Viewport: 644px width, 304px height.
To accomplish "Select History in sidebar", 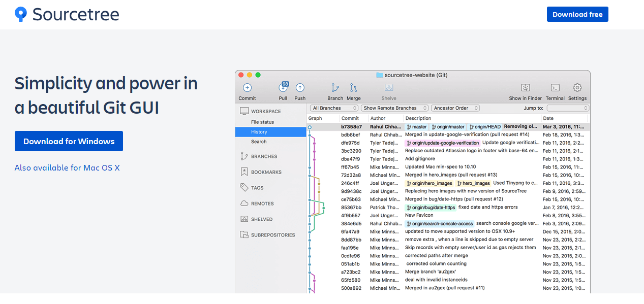I will click(270, 132).
